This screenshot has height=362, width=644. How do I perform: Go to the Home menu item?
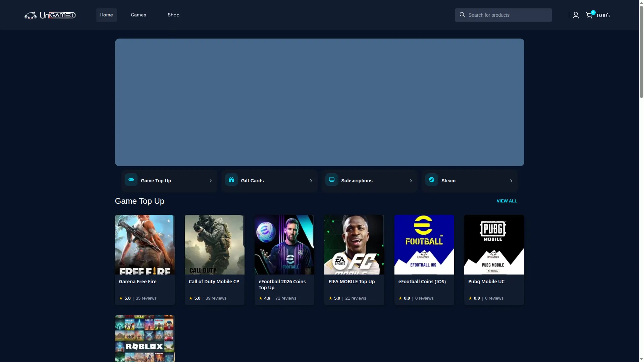pyautogui.click(x=107, y=15)
